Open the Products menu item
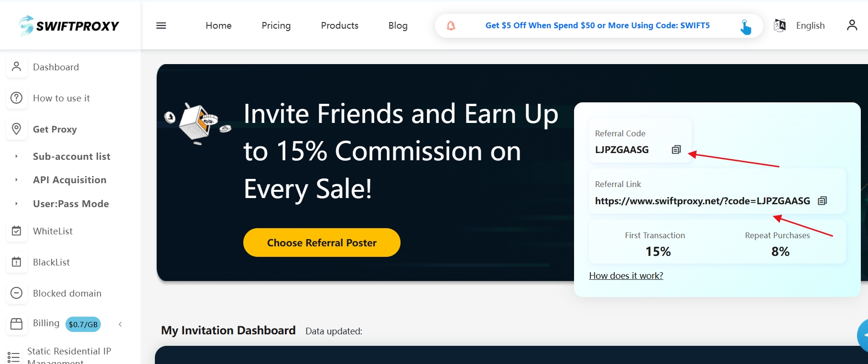Image resolution: width=868 pixels, height=364 pixels. tap(339, 26)
